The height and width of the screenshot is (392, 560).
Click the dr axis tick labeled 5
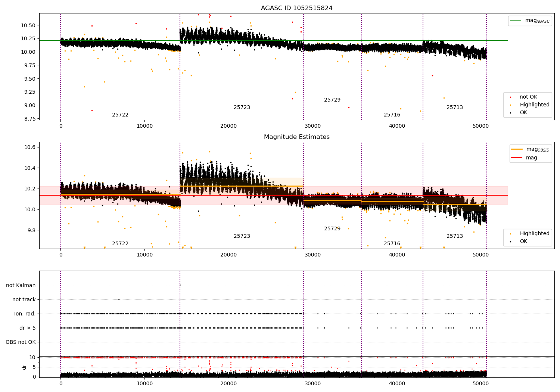[x=34, y=367]
